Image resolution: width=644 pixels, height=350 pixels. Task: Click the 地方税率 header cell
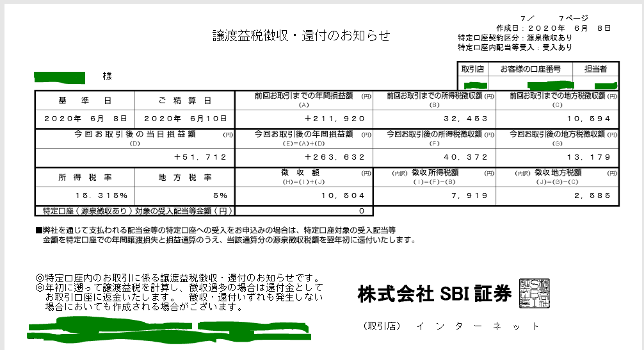coord(185,178)
